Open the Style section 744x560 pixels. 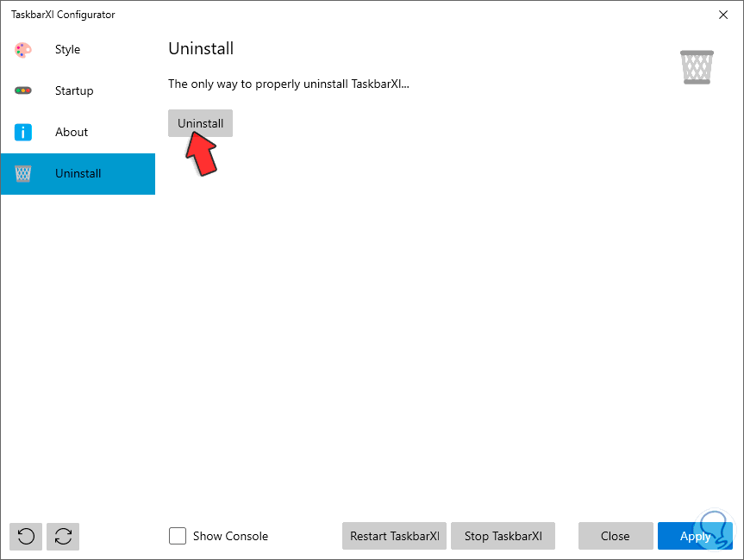coord(78,49)
